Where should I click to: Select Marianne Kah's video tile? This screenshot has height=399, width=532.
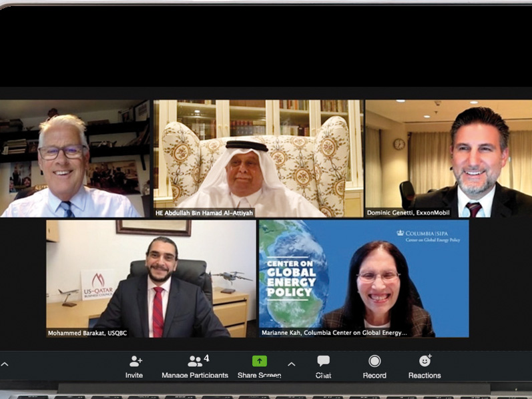pyautogui.click(x=364, y=278)
